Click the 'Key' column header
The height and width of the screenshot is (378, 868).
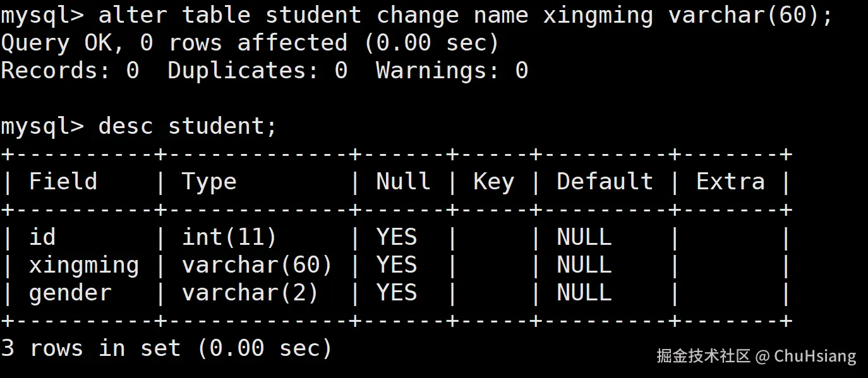click(x=493, y=182)
